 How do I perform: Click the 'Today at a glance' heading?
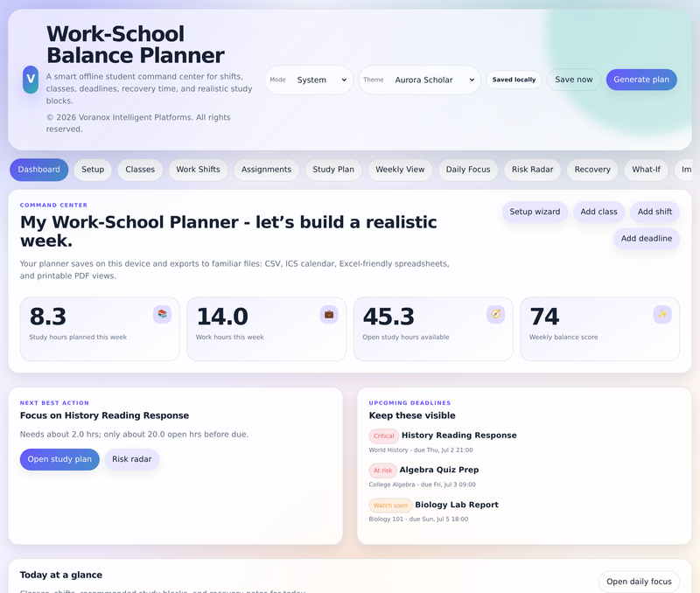pyautogui.click(x=61, y=576)
